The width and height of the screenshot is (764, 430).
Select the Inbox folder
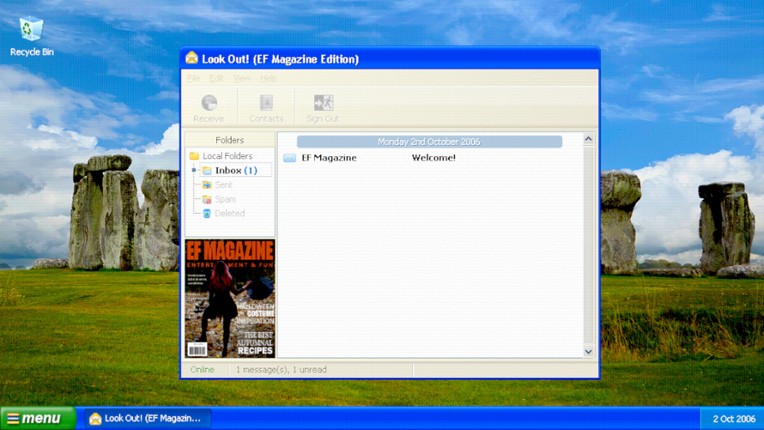pos(235,171)
